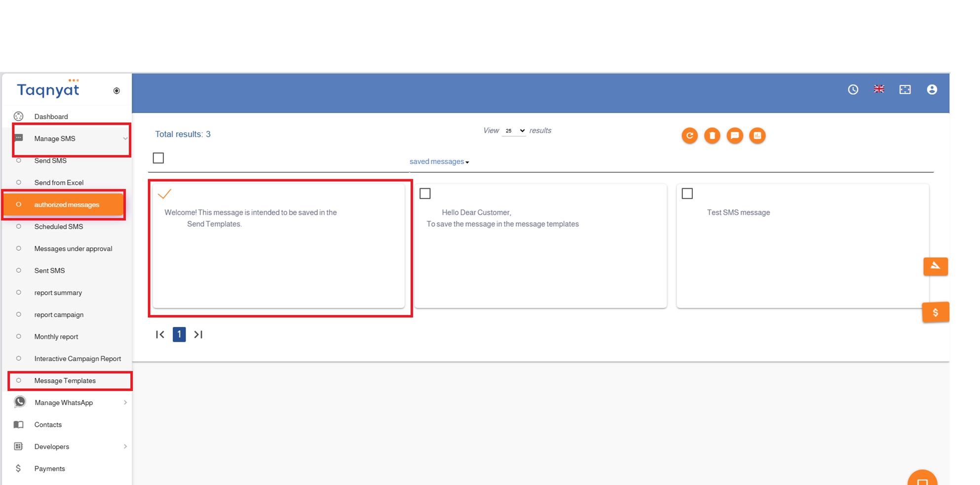
Task: Select the Test SMS message card
Action: click(x=802, y=246)
